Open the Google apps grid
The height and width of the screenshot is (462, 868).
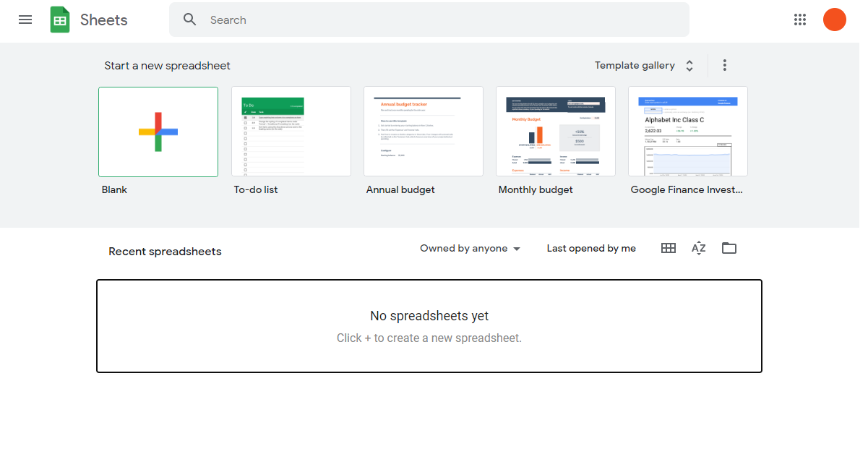click(x=799, y=20)
